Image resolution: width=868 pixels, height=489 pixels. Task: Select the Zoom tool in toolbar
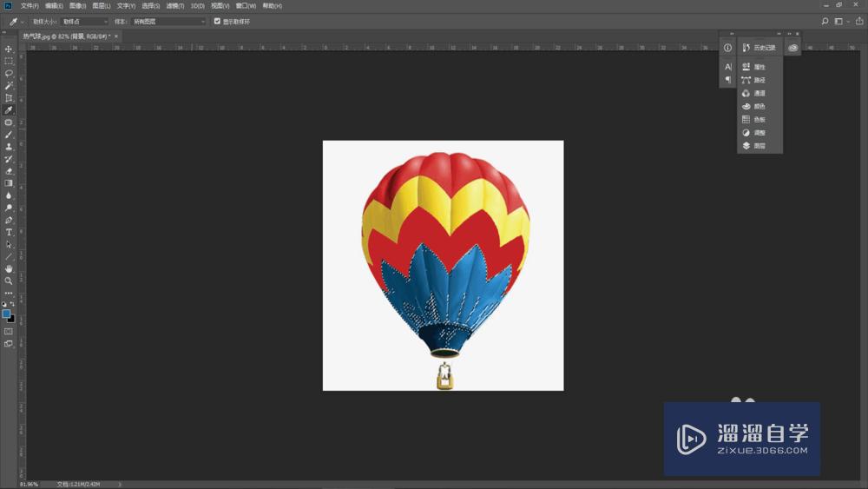click(9, 281)
